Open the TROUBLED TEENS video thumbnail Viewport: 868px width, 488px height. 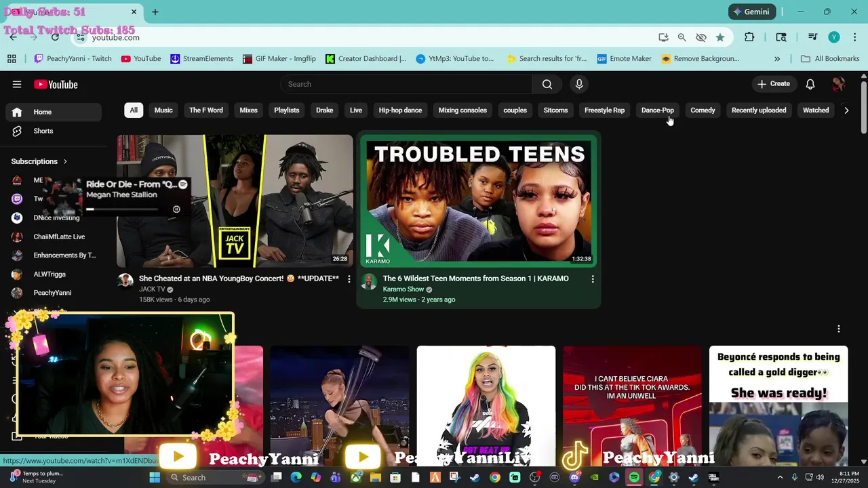click(x=479, y=201)
